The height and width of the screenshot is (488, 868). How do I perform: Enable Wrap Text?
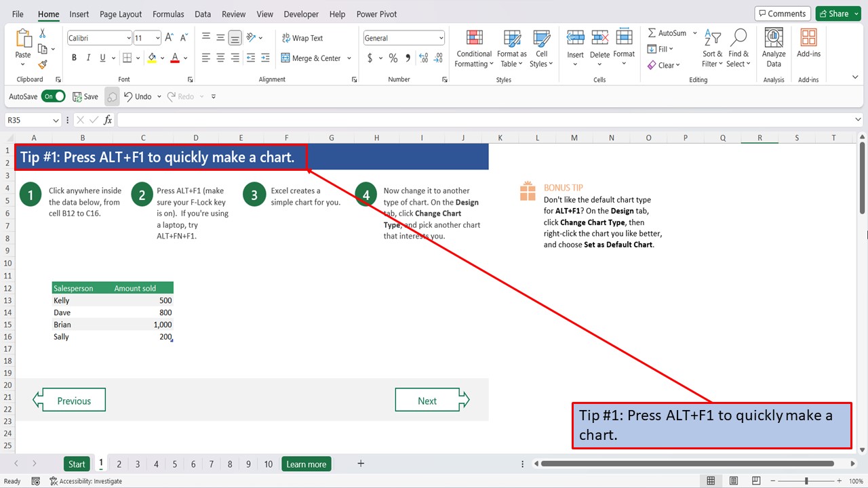point(302,37)
